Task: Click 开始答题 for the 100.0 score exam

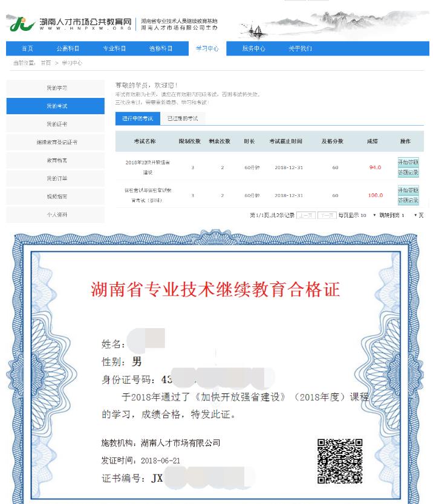Action: (408, 190)
